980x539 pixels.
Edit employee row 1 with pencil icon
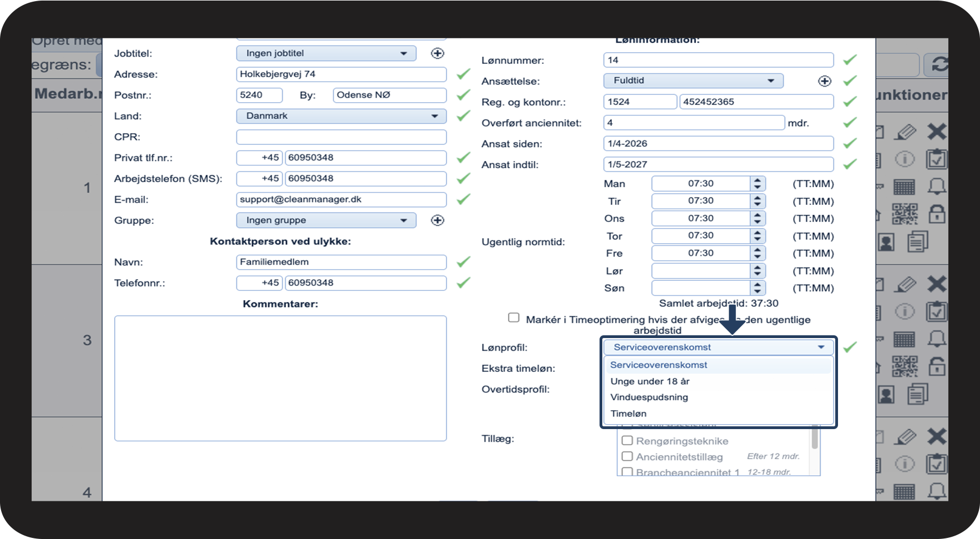pos(906,132)
